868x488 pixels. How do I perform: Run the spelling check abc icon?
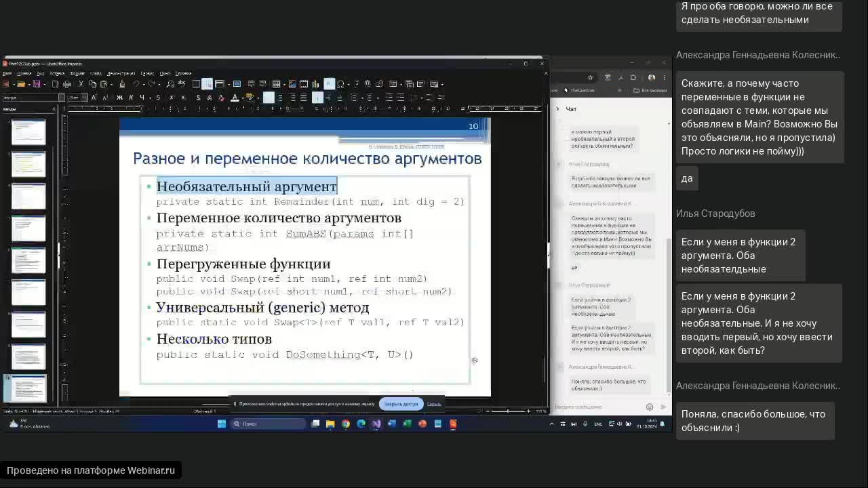coord(181,83)
